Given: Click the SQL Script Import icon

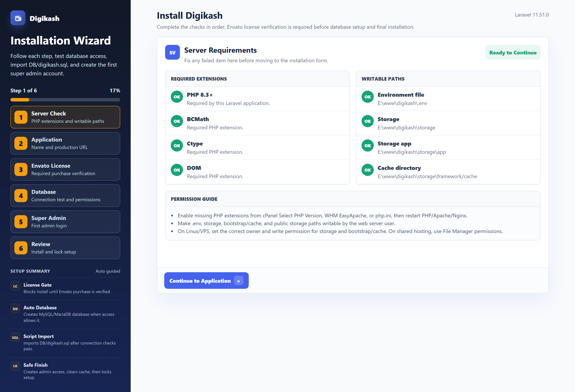Looking at the screenshot, I should (x=15, y=337).
